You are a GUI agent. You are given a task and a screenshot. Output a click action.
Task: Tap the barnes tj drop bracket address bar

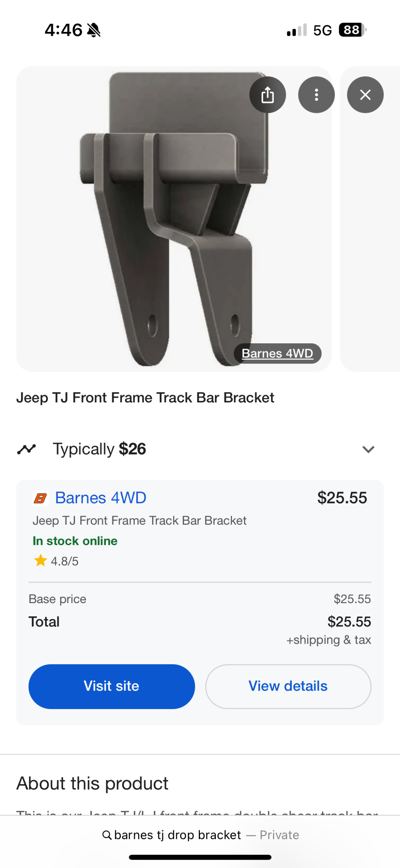pos(177,835)
